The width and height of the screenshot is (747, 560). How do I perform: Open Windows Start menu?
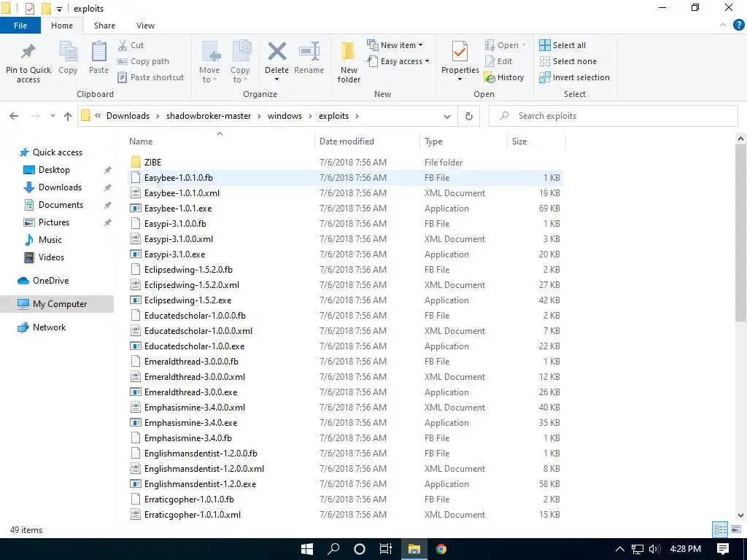point(307,549)
